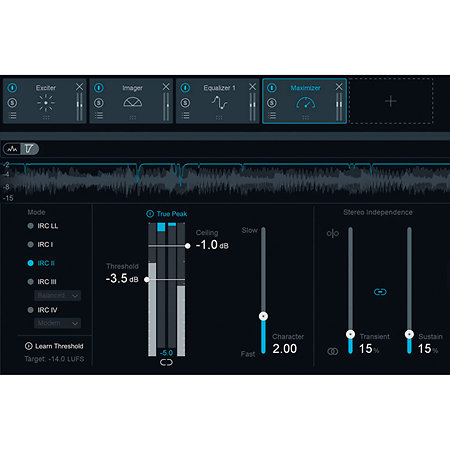Select IRC LL mode
The width and height of the screenshot is (450, 450).
point(43,226)
